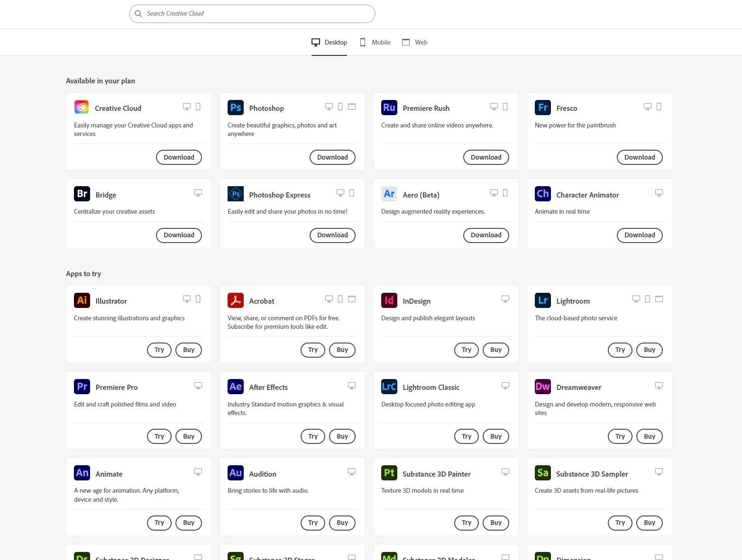Image resolution: width=742 pixels, height=560 pixels.
Task: Click the InDesign Id icon
Action: pos(389,300)
